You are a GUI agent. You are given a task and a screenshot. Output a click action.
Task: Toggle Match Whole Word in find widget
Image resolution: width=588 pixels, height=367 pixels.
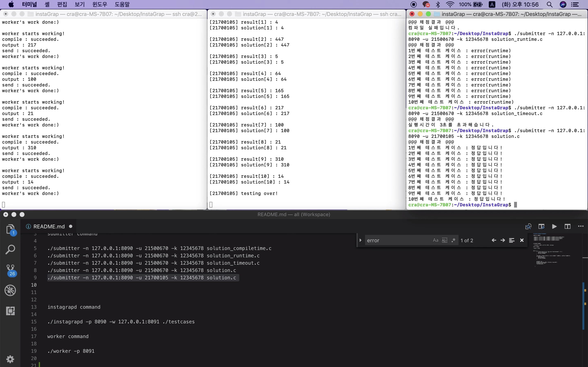point(444,240)
